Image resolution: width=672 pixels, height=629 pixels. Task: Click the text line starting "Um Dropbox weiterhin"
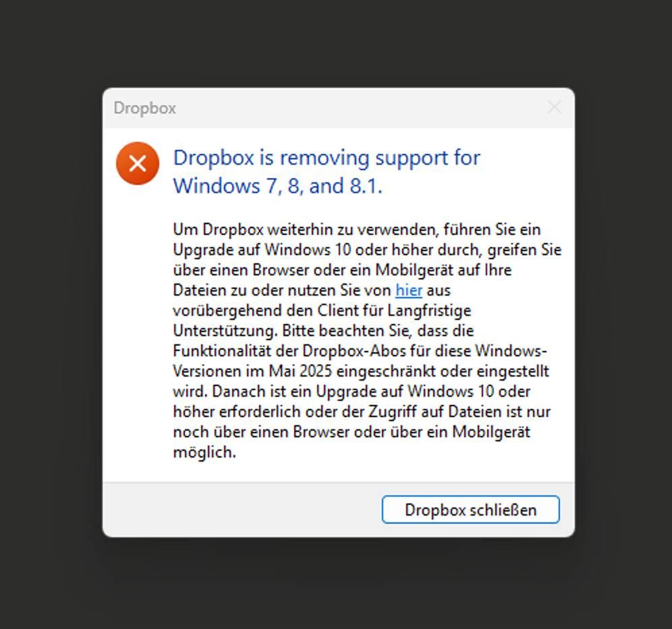(x=356, y=229)
